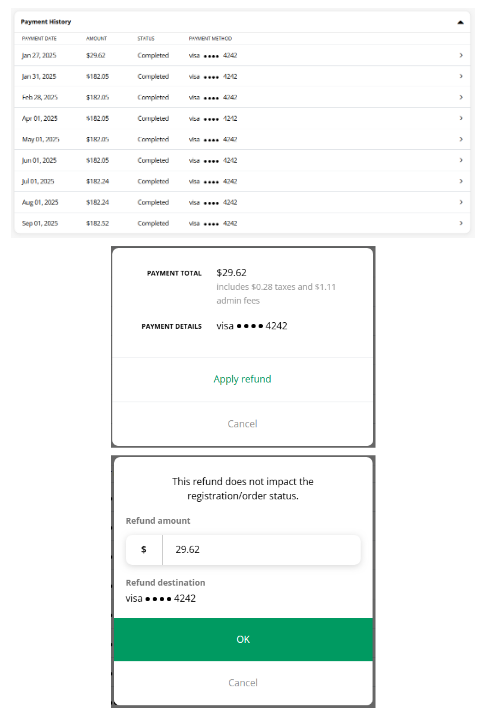
Task: Click the Amount column header
Action: pyautogui.click(x=97, y=39)
